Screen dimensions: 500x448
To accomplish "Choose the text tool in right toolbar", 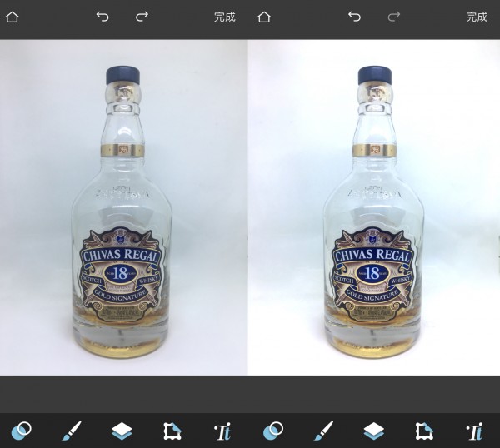I will click(474, 431).
